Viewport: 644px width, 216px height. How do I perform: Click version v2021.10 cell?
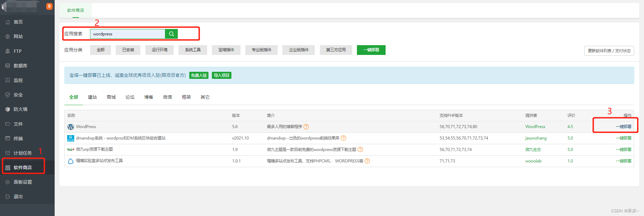240,138
